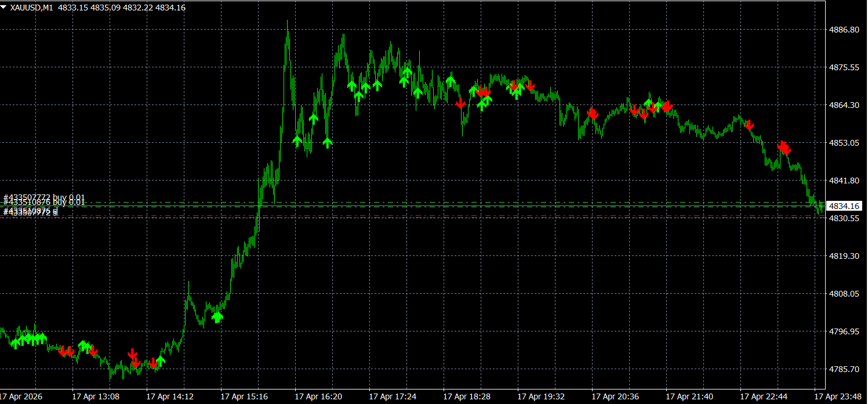Click the 17 Apr 15:16 time label
The image size is (868, 404).
click(x=244, y=397)
